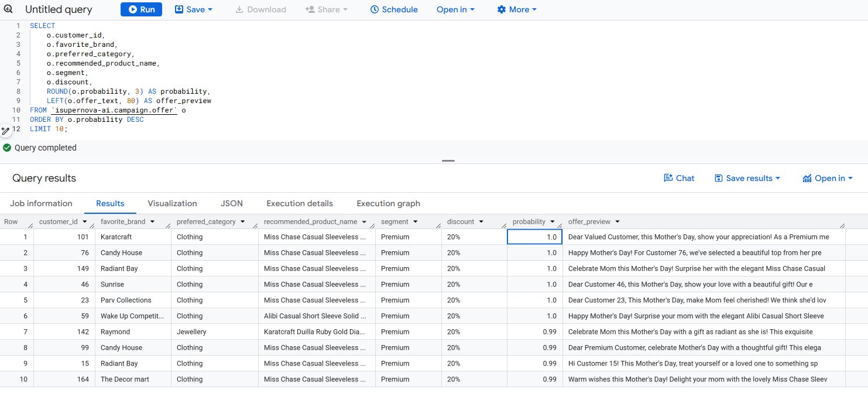
Task: Open segment column dropdown arrow
Action: tap(416, 222)
